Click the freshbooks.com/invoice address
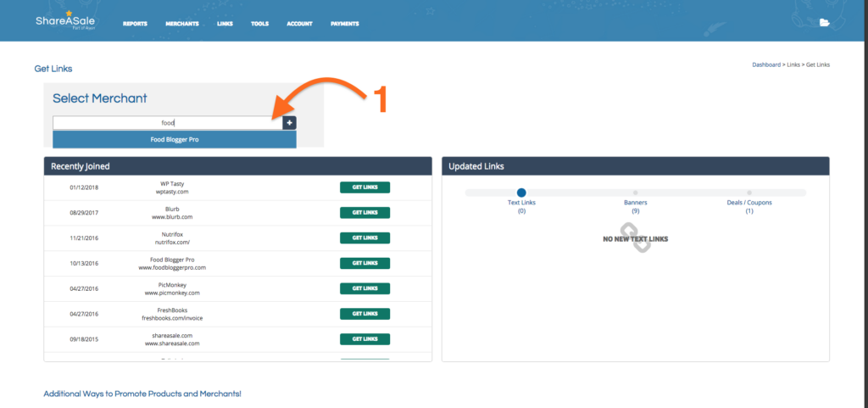The width and height of the screenshot is (868, 408). tap(172, 318)
